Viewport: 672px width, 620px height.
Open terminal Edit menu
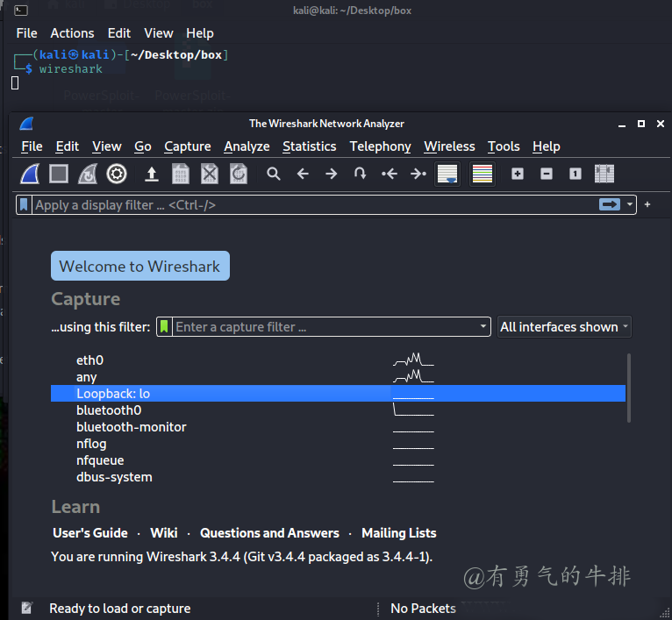119,33
